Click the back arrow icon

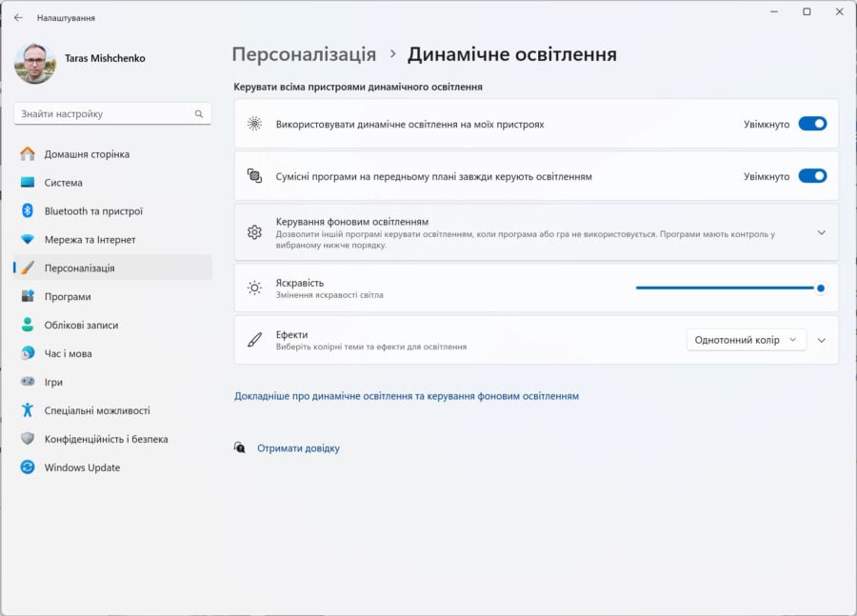click(x=19, y=17)
